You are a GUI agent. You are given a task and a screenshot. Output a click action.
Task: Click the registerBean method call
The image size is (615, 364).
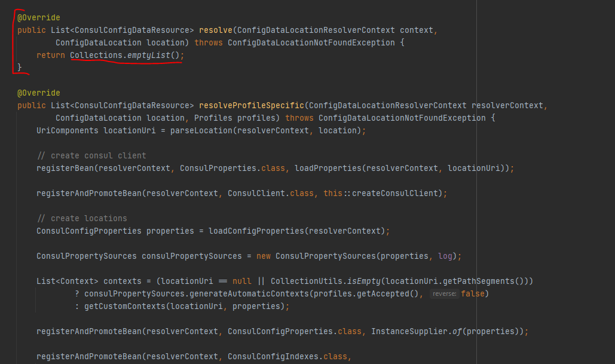pos(65,169)
